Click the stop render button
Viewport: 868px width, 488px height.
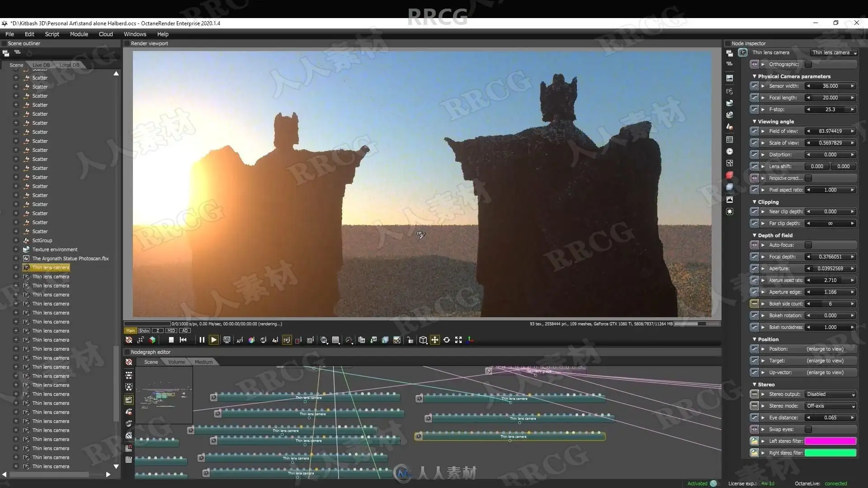171,340
